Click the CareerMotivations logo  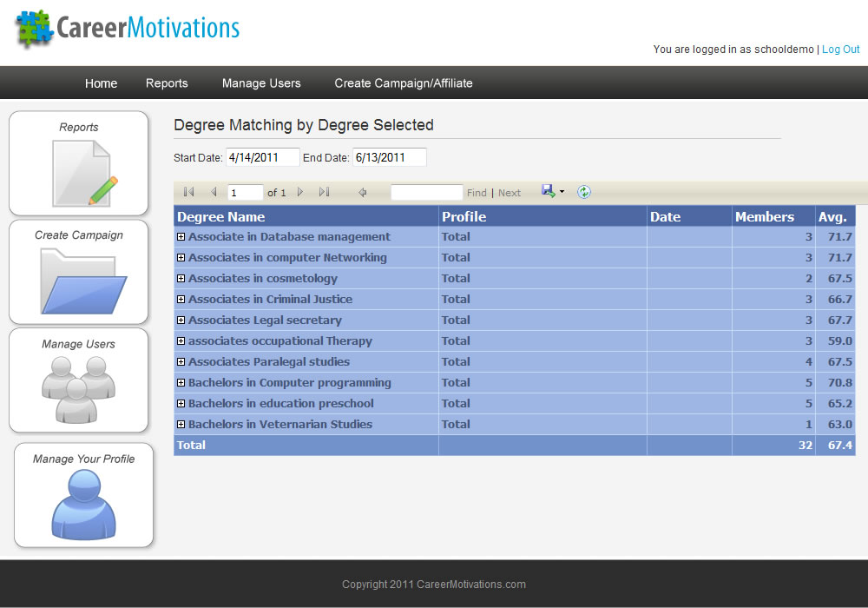[128, 28]
